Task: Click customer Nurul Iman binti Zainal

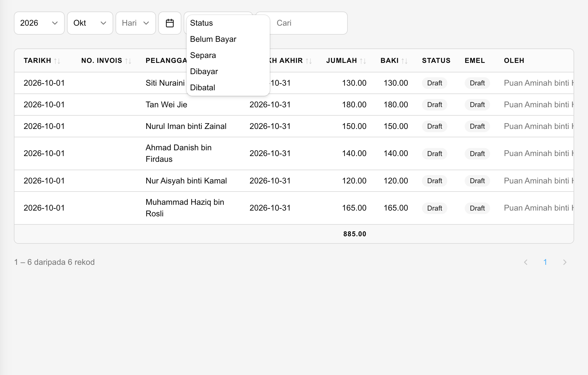Action: pos(186,126)
